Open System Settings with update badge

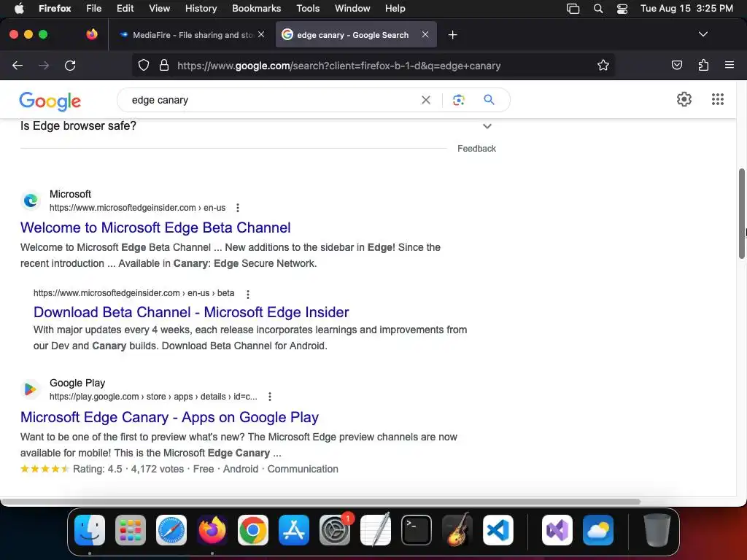(x=335, y=530)
